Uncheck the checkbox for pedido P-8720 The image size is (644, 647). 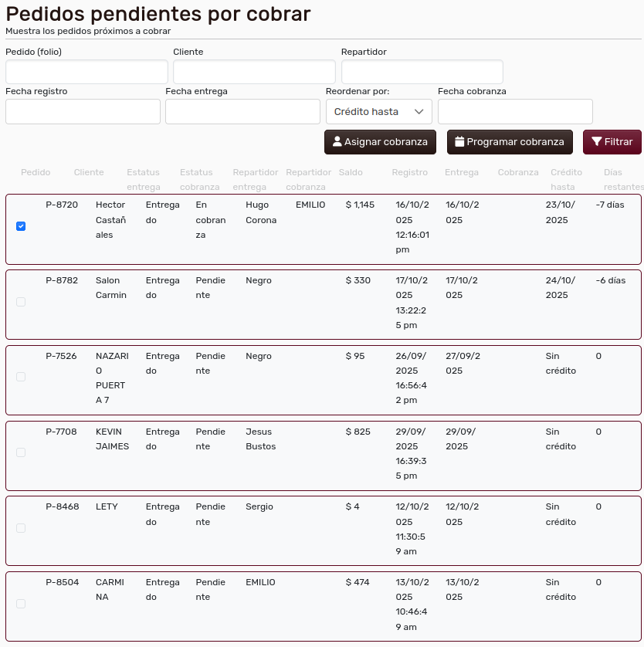pyautogui.click(x=21, y=226)
